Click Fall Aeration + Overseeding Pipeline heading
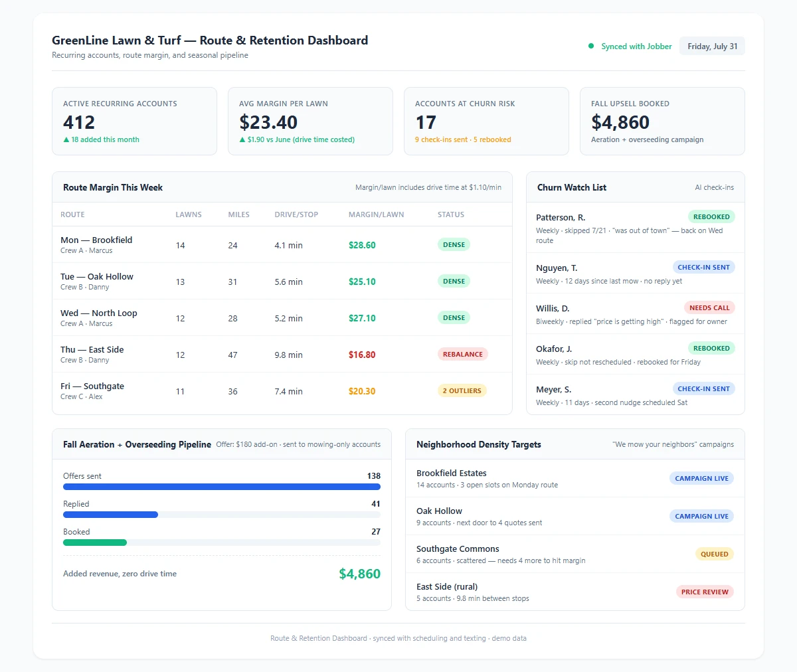The image size is (797, 672). (137, 444)
